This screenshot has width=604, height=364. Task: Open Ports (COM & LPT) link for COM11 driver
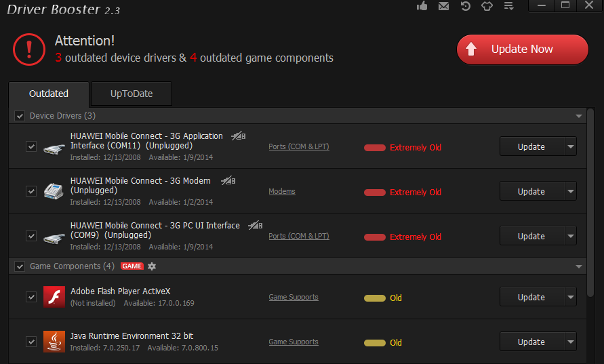tap(299, 146)
